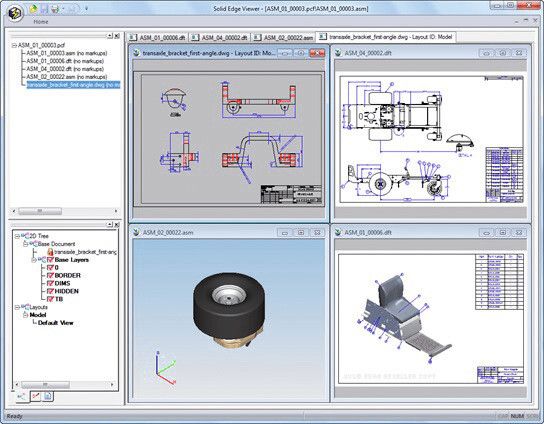Collapse the Layouts node
Screen dimensions: 544x424
(x=17, y=307)
